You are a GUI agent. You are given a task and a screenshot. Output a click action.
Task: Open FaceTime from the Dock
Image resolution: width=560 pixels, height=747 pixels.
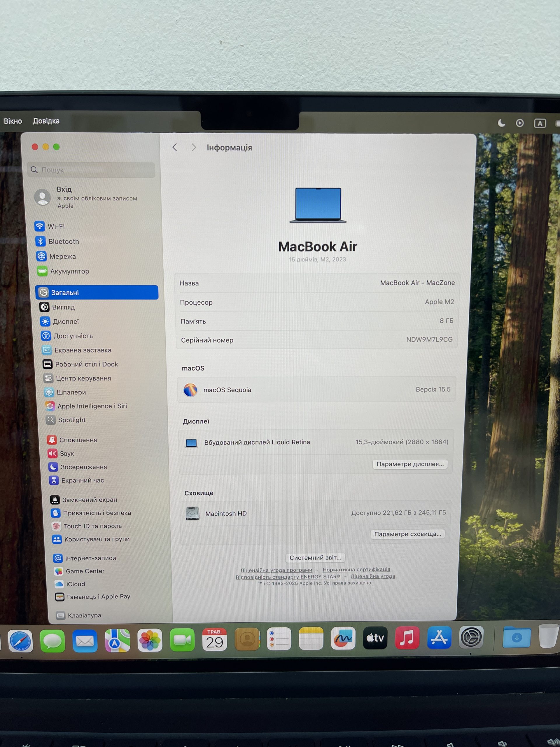[x=182, y=640]
